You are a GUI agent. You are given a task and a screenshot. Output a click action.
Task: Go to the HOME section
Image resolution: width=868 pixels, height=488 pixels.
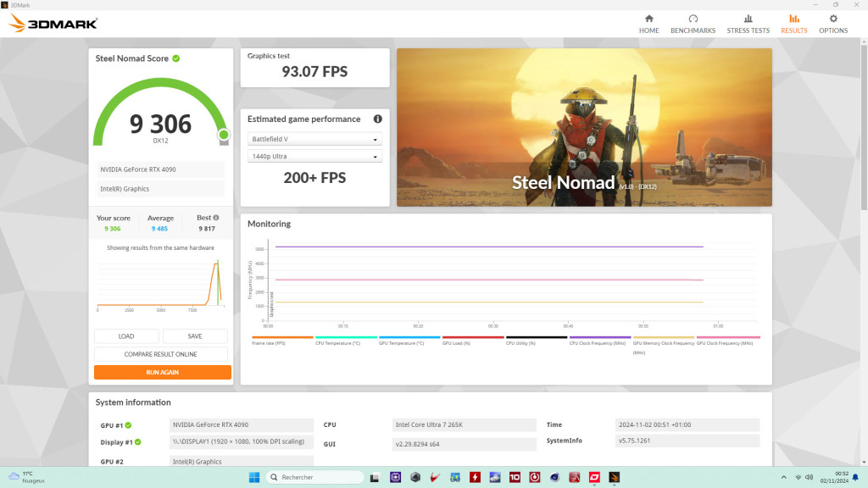click(x=648, y=25)
